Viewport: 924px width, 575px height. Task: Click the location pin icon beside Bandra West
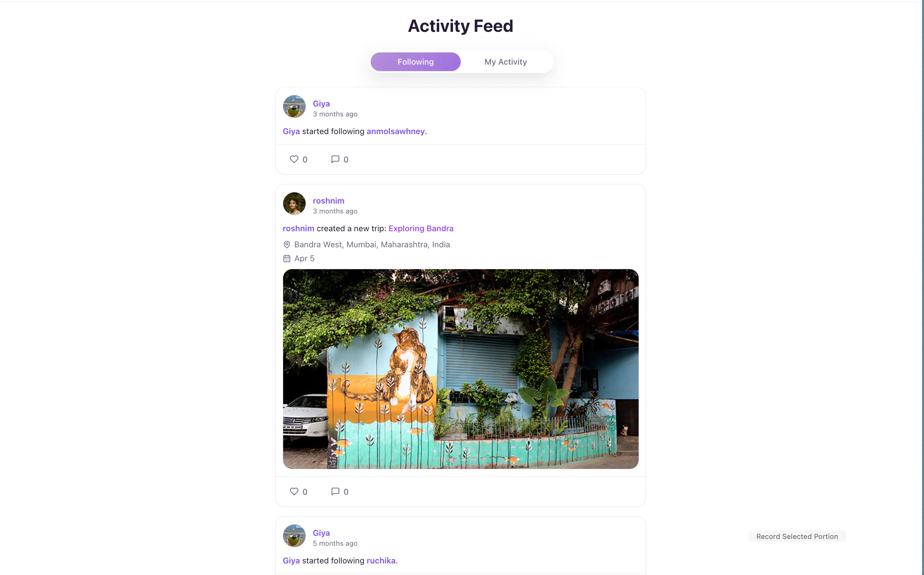click(287, 244)
